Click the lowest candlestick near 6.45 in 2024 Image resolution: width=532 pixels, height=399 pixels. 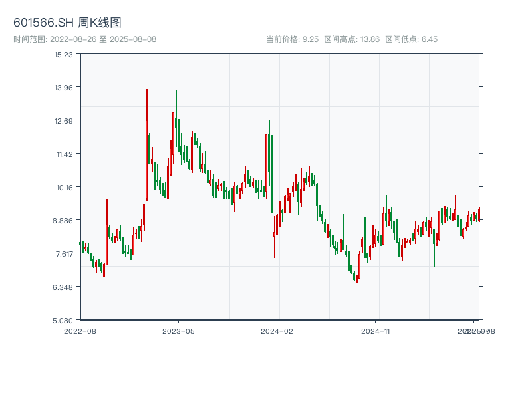click(357, 279)
